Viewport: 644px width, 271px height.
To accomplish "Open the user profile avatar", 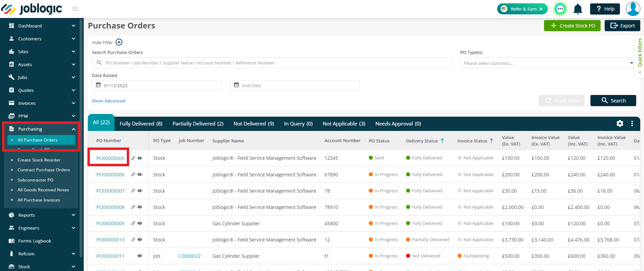I will (633, 9).
